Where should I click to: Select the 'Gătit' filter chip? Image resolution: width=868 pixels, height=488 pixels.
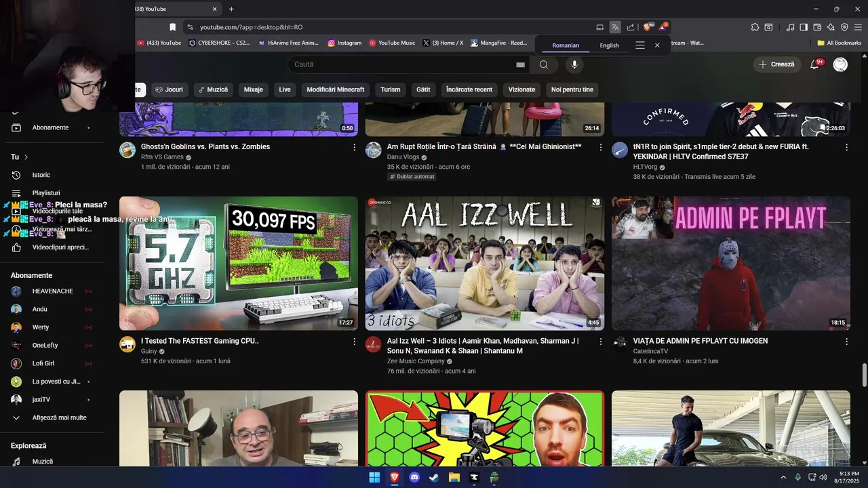pyautogui.click(x=423, y=89)
